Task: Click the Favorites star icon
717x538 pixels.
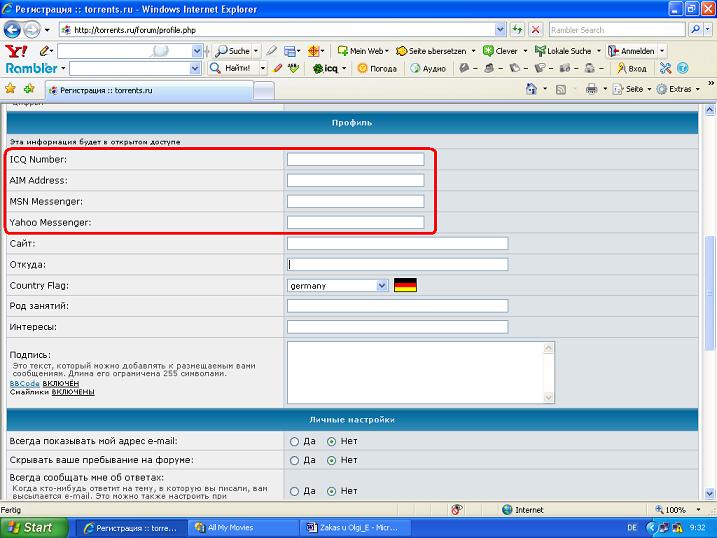Action: click(10, 88)
